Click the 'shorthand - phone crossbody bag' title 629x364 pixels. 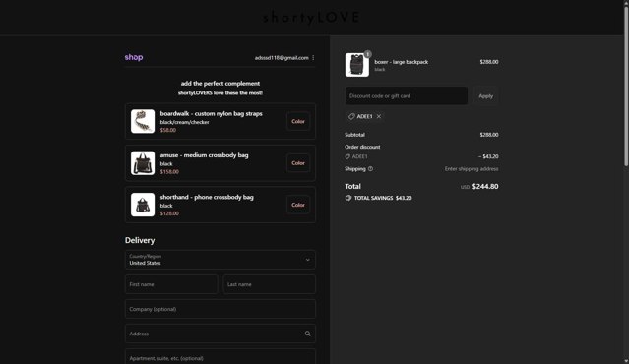tap(207, 197)
